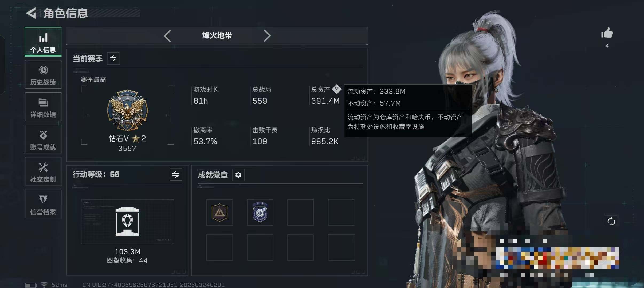Click the 钻石V rank emblem
The image size is (644, 288).
127,110
